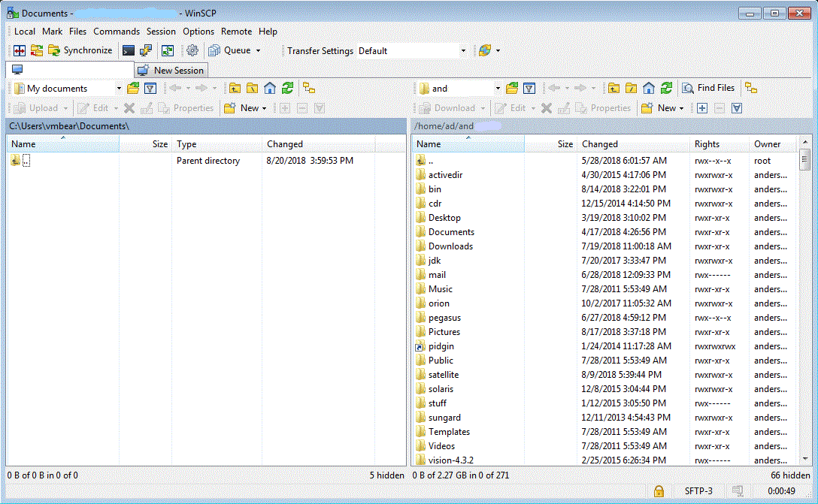Sort local files by Type column
Viewport: 818px width, 504px height.
[x=217, y=144]
